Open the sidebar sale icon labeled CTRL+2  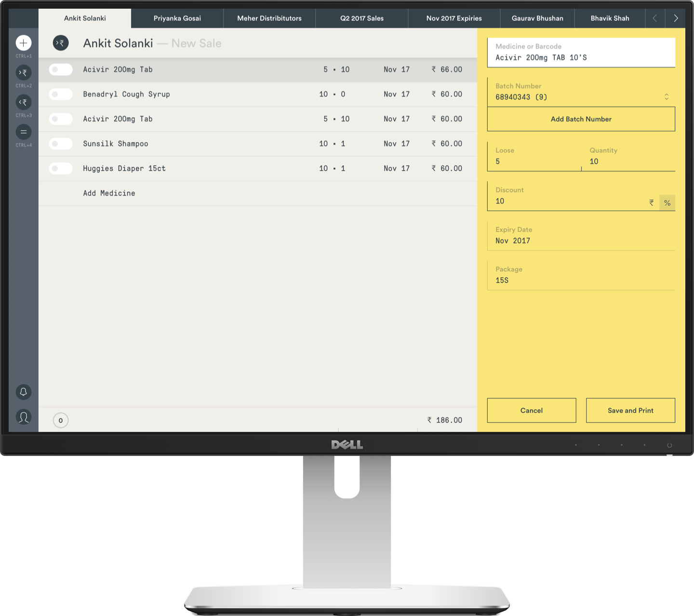[24, 73]
